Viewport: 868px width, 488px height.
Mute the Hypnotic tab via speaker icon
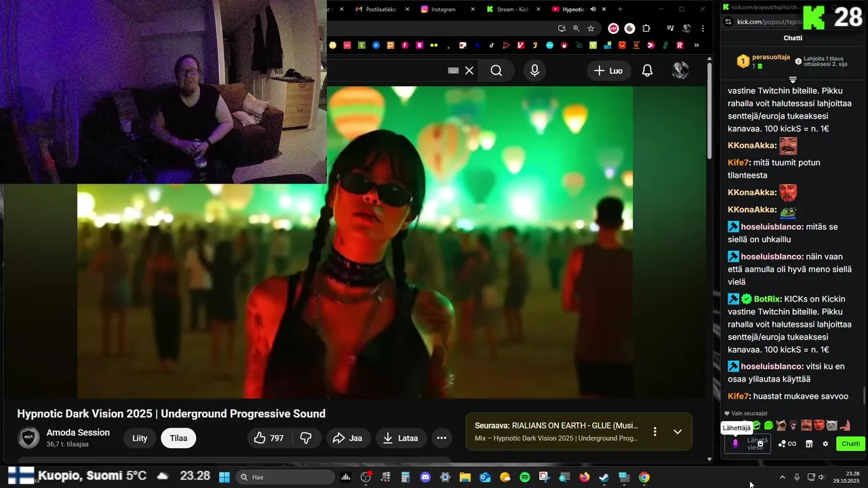tap(593, 9)
